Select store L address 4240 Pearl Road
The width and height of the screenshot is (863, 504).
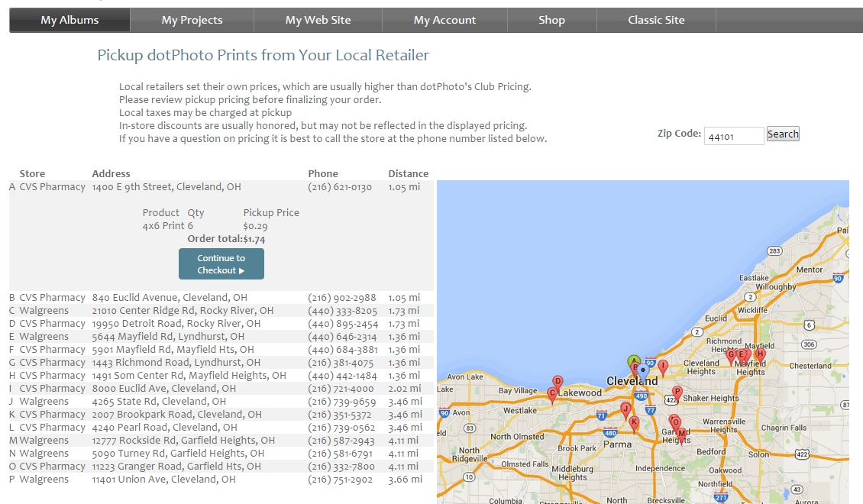point(164,428)
